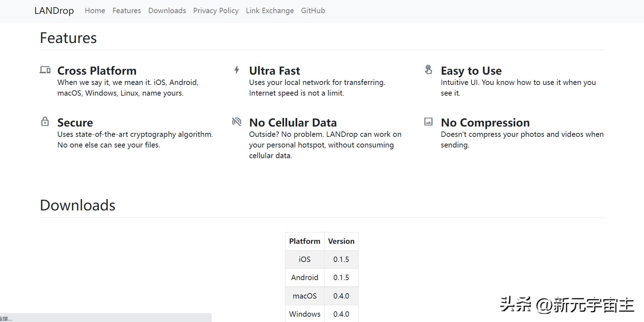Select the macOS row in downloads table

(x=305, y=296)
